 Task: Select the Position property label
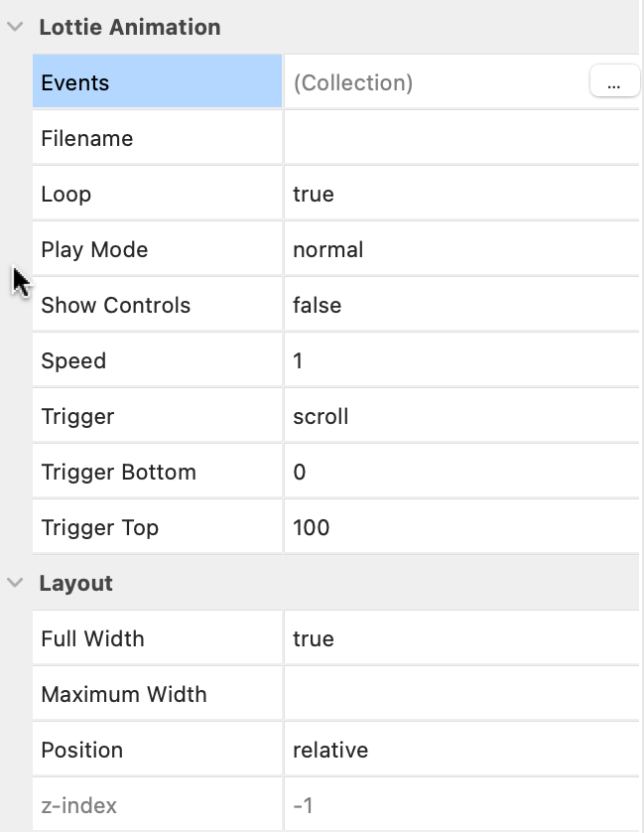(x=82, y=751)
